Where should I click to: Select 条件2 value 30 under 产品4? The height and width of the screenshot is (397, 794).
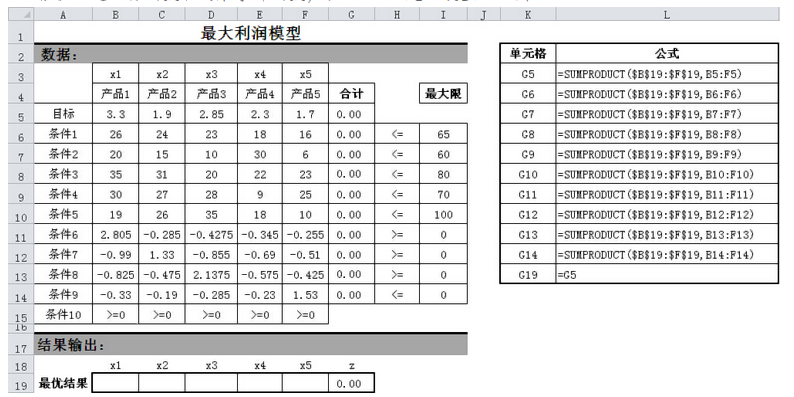(x=260, y=154)
